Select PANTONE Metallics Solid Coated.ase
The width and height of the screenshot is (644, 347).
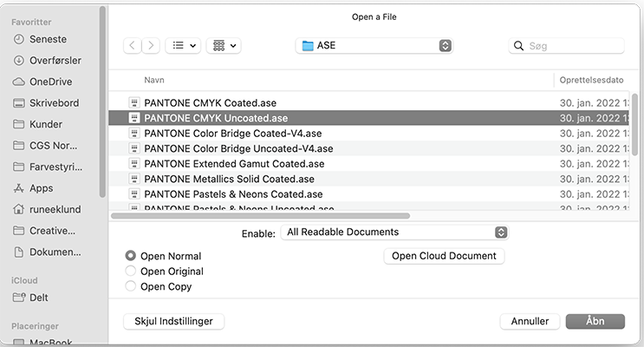coord(369,179)
